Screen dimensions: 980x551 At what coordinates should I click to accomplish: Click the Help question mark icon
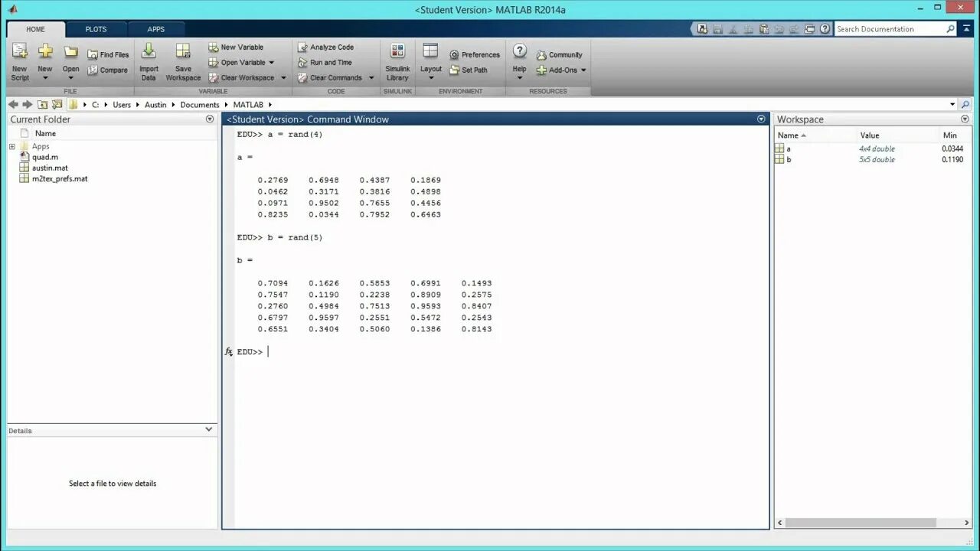[520, 52]
